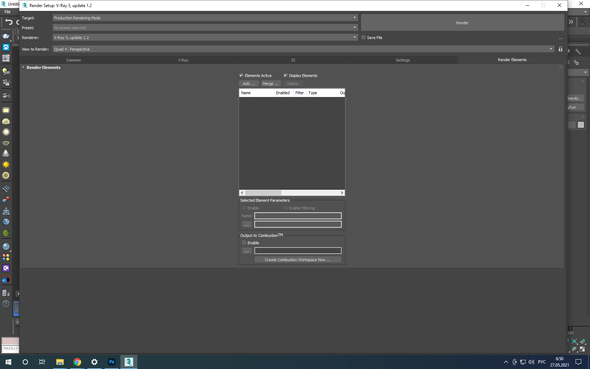Open the Renderer dropdown

click(x=205, y=37)
